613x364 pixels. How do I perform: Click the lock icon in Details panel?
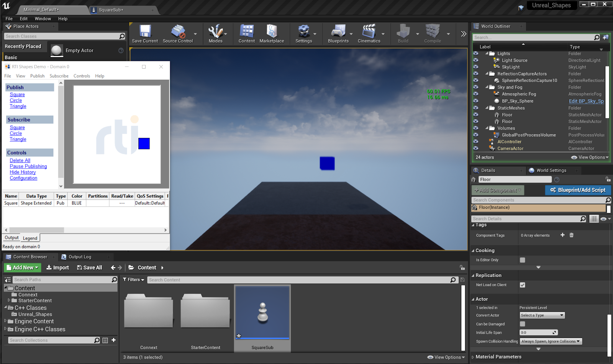click(x=608, y=179)
